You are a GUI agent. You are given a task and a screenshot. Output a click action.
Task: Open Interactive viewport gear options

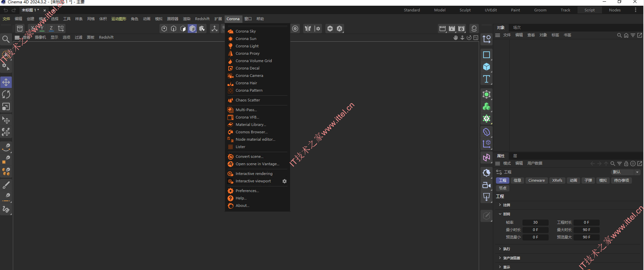click(x=284, y=181)
